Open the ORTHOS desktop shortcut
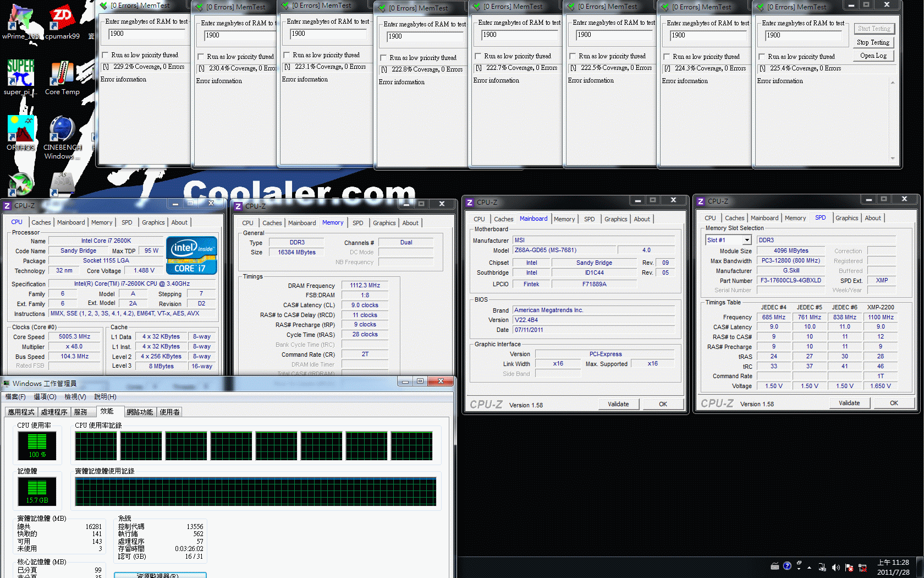924x578 pixels. [x=20, y=133]
